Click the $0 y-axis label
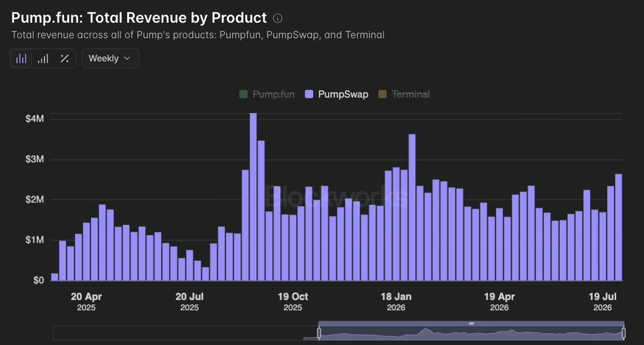The width and height of the screenshot is (644, 345). coord(39,280)
